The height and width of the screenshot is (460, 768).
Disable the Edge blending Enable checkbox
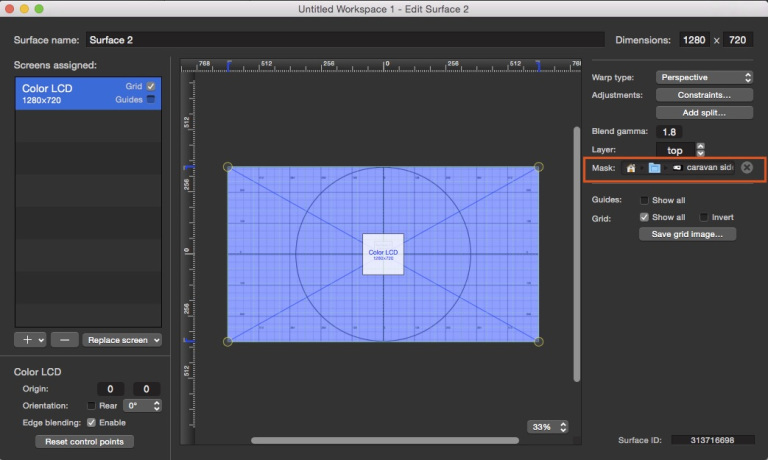pos(92,422)
